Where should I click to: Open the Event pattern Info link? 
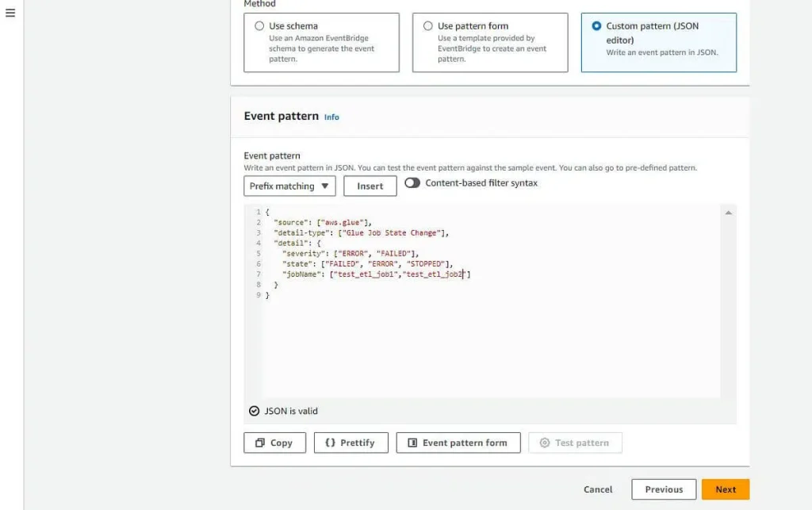pos(331,117)
